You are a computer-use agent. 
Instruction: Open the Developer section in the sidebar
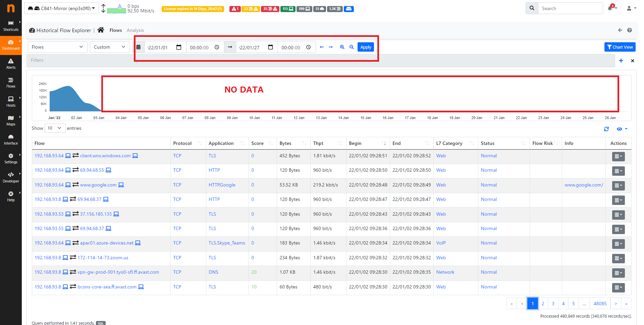coord(11,177)
